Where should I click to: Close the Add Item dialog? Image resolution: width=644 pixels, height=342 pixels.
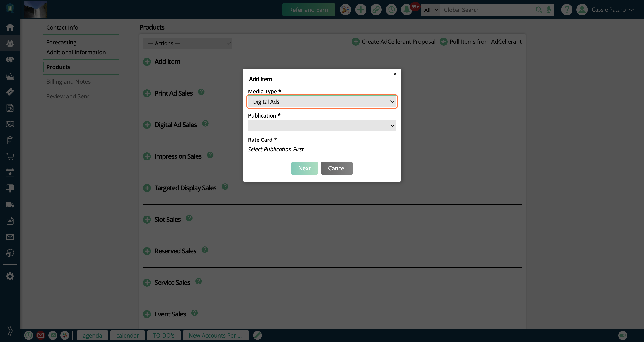(395, 74)
